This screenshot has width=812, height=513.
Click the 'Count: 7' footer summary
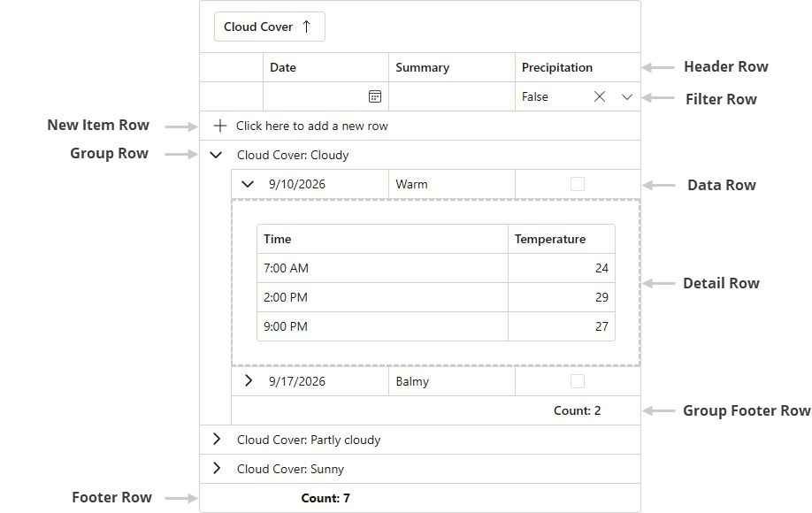click(x=326, y=498)
